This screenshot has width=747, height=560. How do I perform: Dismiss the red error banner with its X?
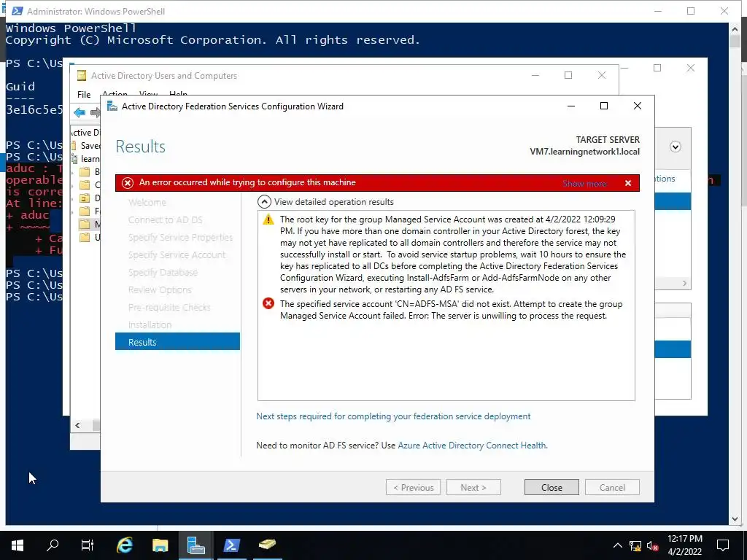[628, 183]
